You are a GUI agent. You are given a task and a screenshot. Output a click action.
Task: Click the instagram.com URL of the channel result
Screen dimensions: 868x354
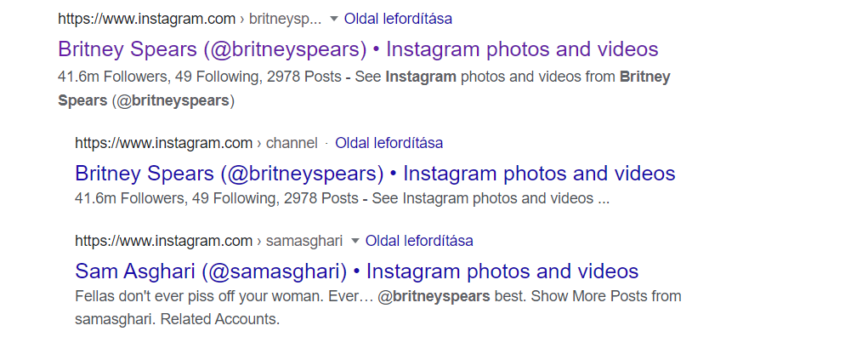tap(163, 143)
